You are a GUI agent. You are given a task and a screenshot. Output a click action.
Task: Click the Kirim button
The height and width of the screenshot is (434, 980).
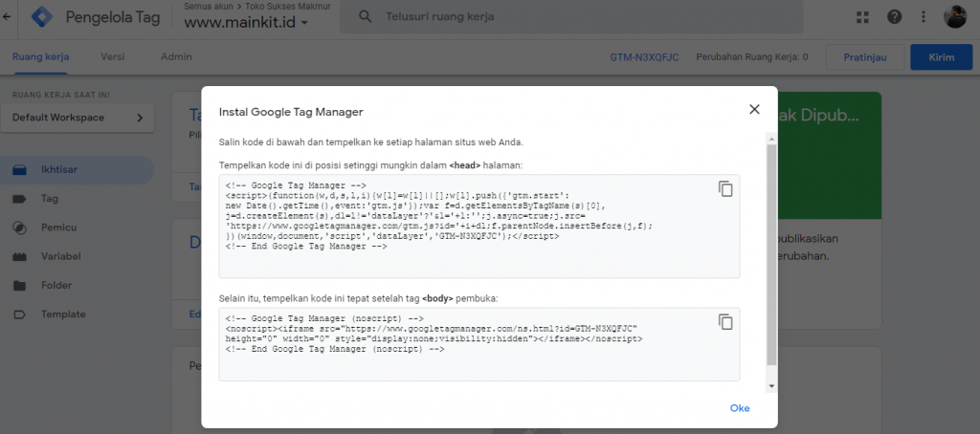942,57
